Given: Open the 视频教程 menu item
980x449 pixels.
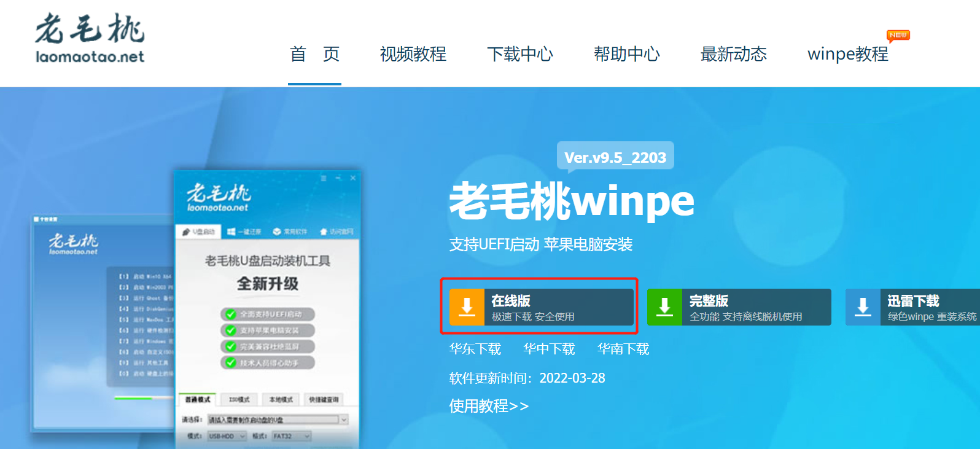Looking at the screenshot, I should click(413, 54).
